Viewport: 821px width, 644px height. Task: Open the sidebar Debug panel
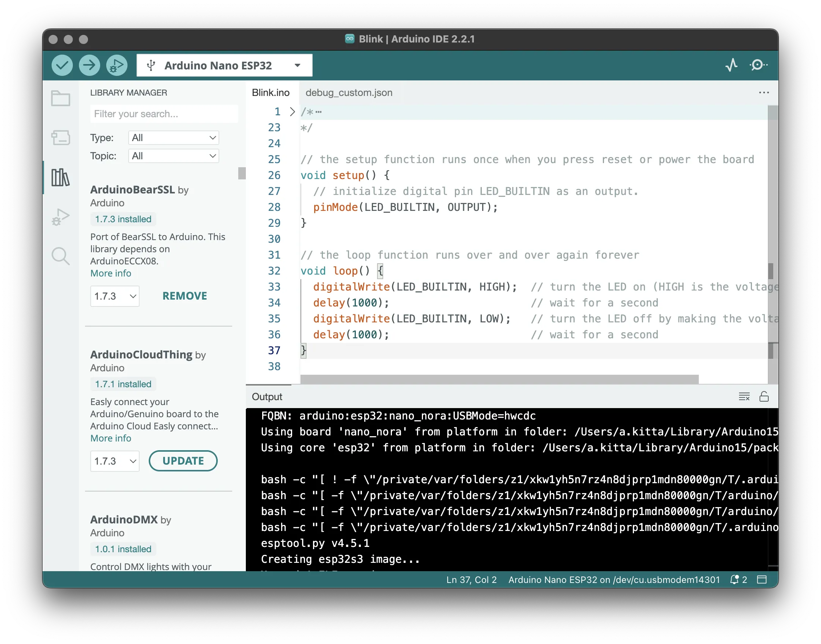(61, 217)
